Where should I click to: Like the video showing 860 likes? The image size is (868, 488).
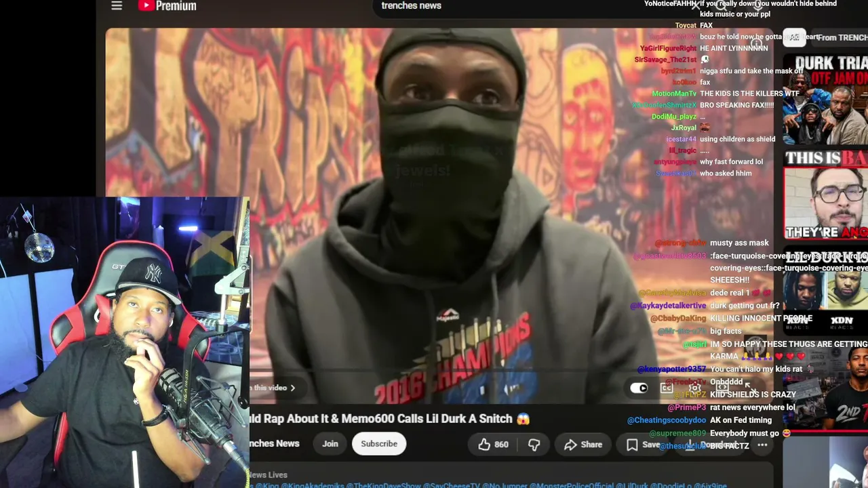pyautogui.click(x=493, y=445)
